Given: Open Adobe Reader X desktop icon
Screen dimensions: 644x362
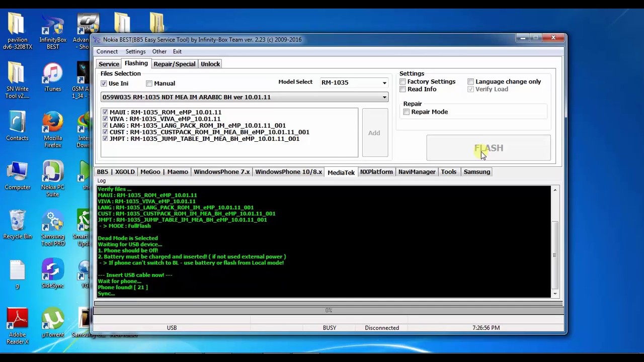Looking at the screenshot, I should click(17, 326).
